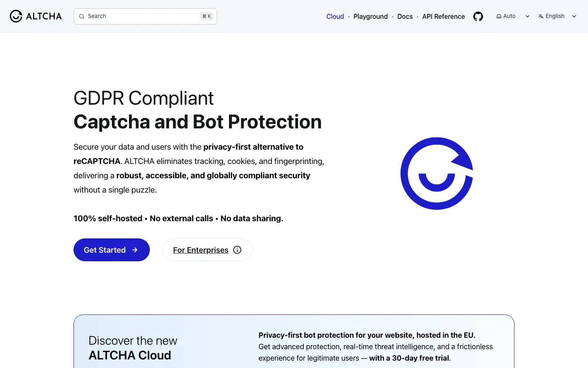Open the API Reference nav link
The image size is (588, 368).
443,16
